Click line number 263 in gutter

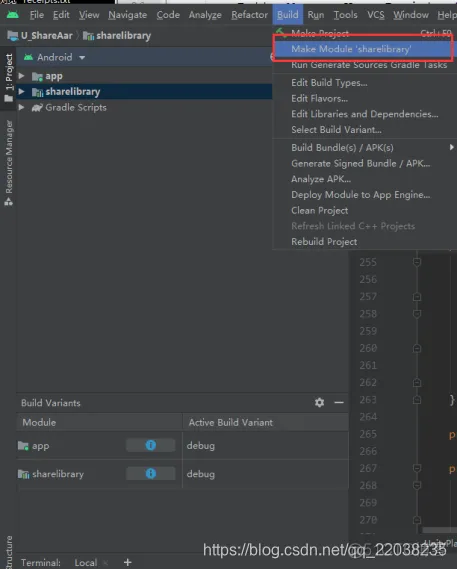368,400
